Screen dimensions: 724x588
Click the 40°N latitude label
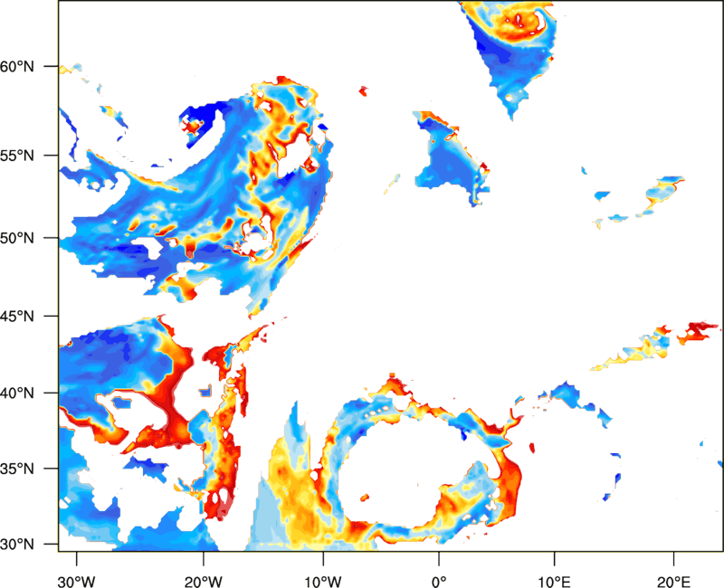point(17,394)
